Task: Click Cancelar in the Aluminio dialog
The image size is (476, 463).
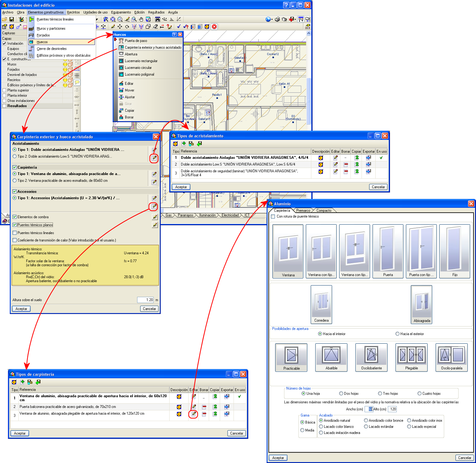Action: (465, 458)
